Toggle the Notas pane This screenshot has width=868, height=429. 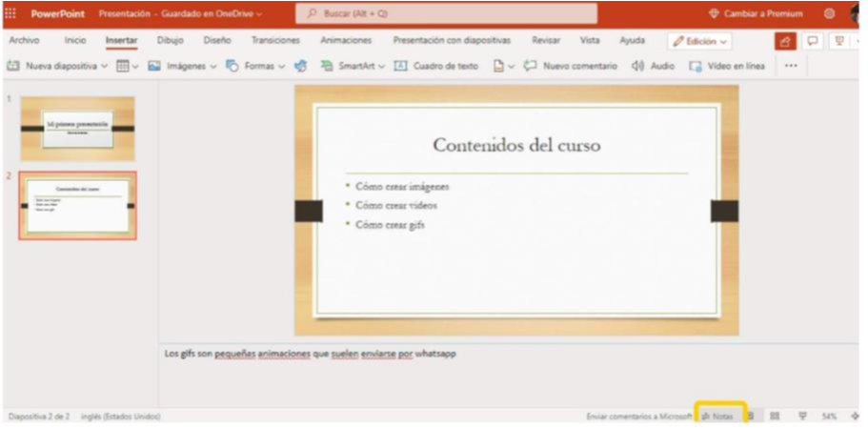[718, 417]
